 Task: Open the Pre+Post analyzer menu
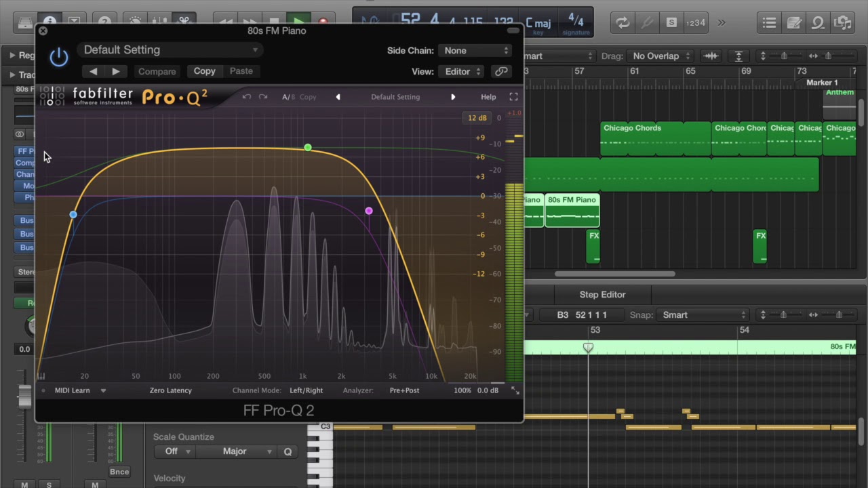404,390
